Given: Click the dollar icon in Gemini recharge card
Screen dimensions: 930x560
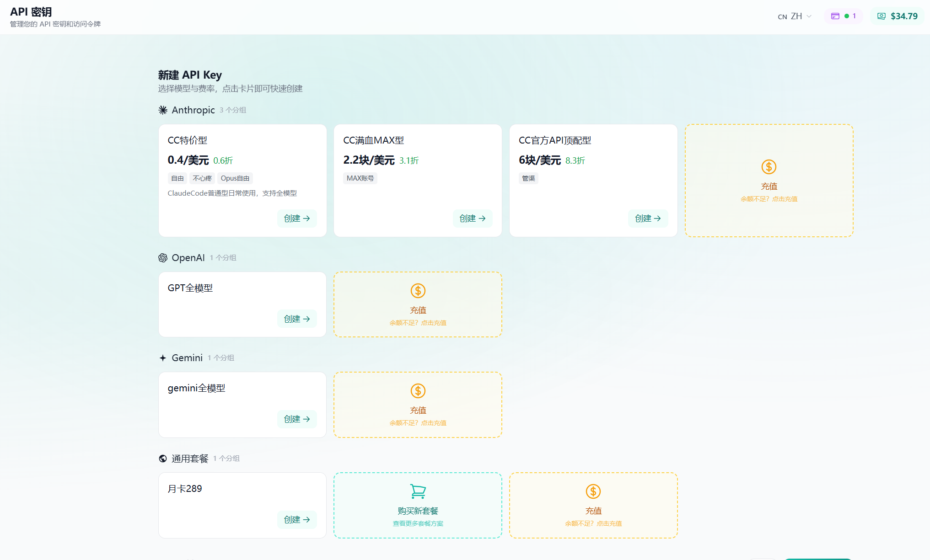Looking at the screenshot, I should click(x=418, y=391).
